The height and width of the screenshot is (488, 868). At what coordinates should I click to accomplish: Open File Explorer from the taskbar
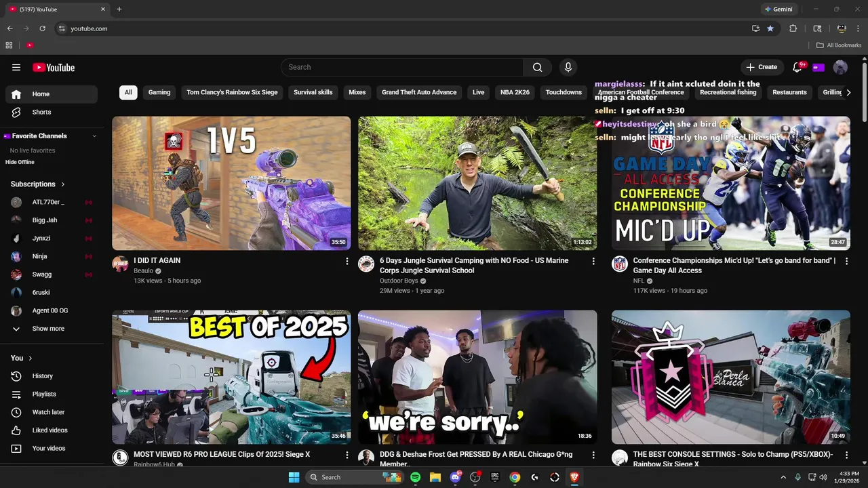(435, 477)
